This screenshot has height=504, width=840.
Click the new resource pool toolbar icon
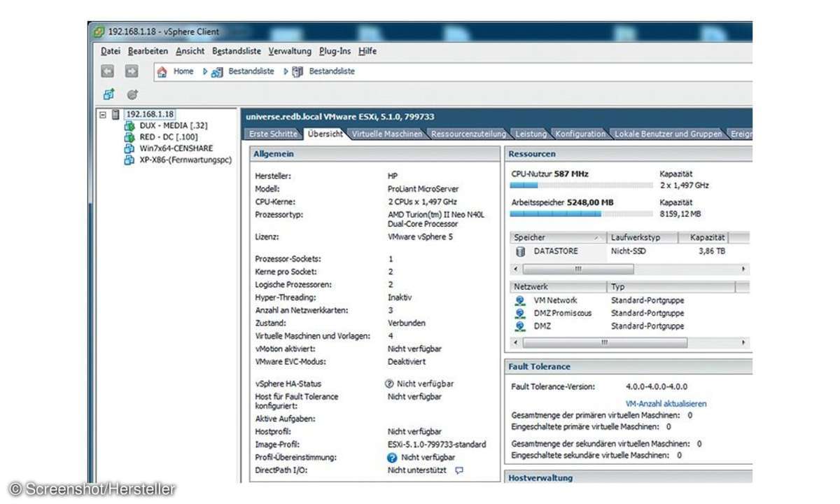tap(132, 94)
